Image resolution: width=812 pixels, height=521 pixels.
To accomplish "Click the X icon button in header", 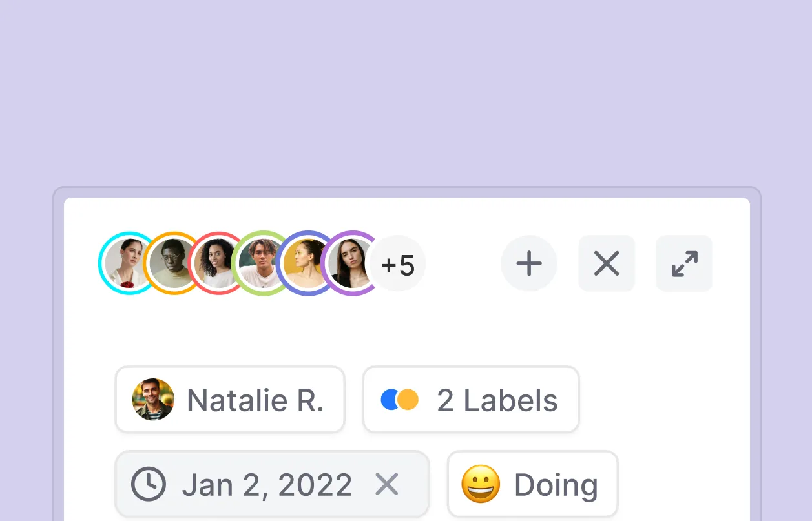I will [x=607, y=264].
